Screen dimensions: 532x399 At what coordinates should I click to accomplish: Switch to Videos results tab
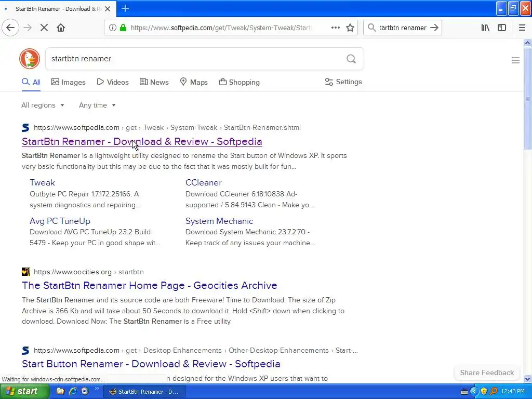[113, 82]
